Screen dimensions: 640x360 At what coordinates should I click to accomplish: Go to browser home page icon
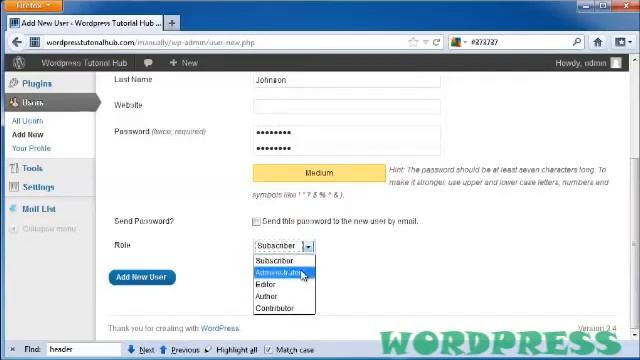pos(598,42)
